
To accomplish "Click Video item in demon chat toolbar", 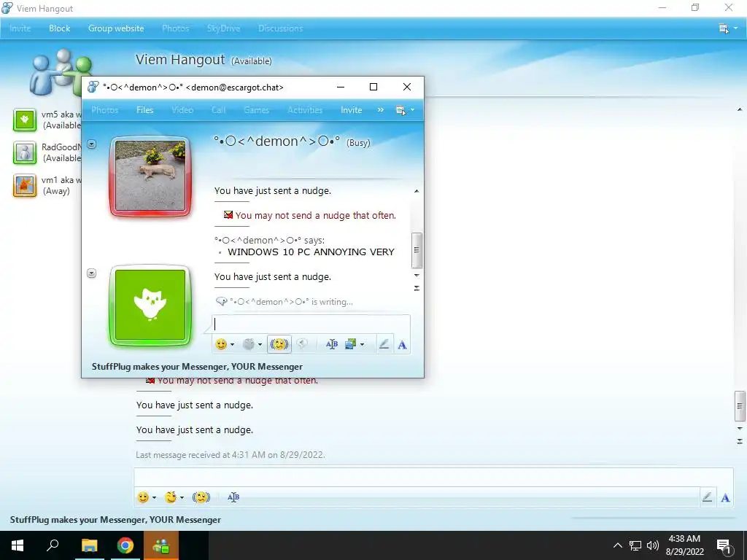I will coord(182,110).
